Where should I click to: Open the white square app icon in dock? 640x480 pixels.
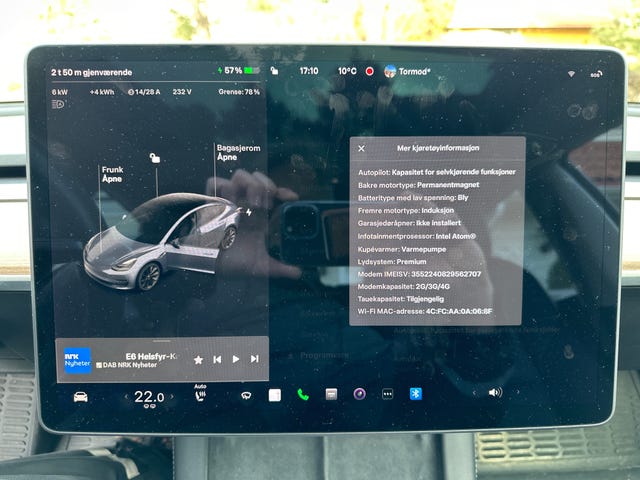pos(275,395)
